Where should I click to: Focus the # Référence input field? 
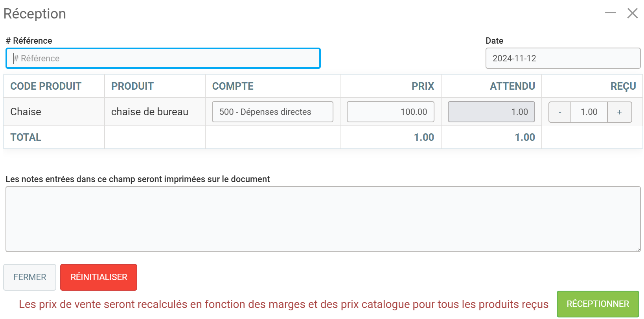coord(163,58)
